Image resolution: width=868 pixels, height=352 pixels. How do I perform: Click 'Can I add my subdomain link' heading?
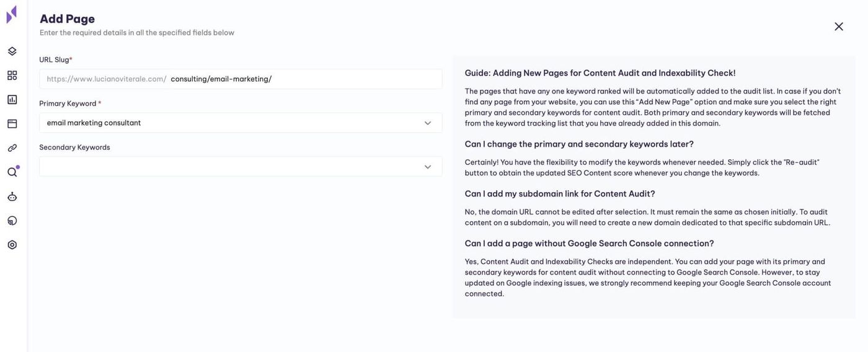click(x=560, y=194)
